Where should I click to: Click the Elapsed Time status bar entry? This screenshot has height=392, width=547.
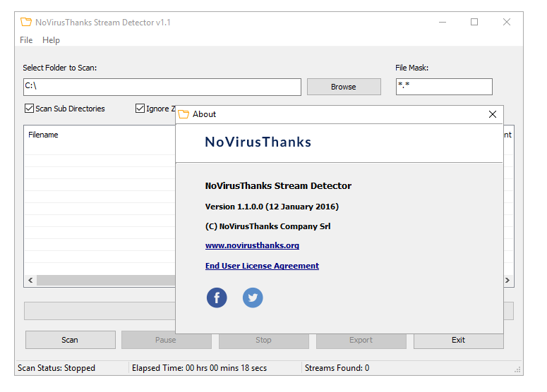pyautogui.click(x=199, y=368)
